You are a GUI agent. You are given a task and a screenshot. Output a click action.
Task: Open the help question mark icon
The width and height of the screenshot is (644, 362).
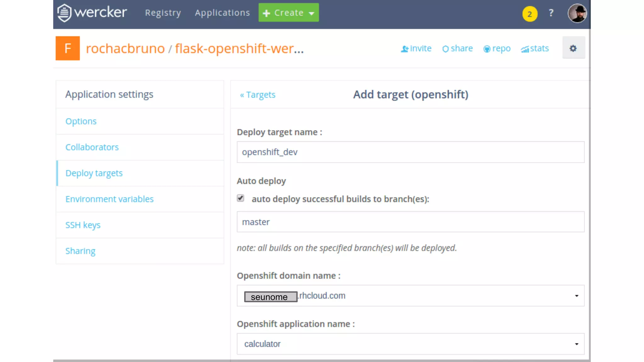[x=551, y=13]
